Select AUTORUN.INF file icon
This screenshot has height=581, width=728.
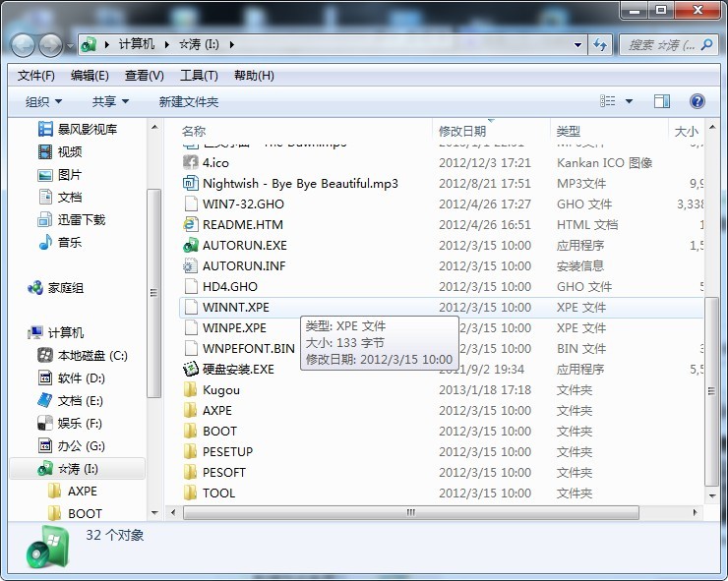tap(190, 265)
